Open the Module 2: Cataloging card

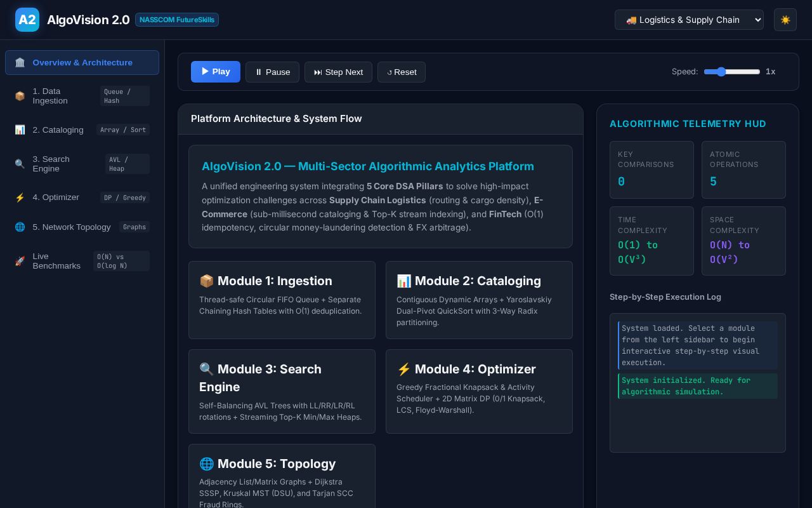[x=479, y=300]
